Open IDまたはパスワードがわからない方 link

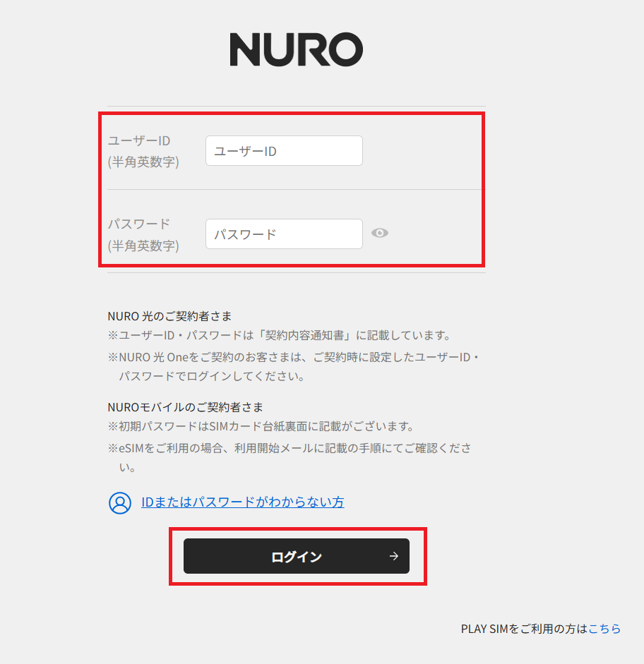coord(243,502)
